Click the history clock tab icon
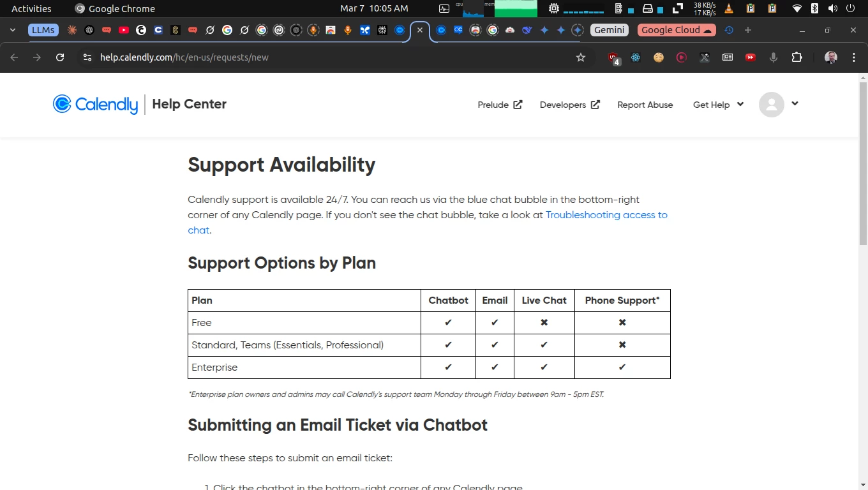The width and height of the screenshot is (868, 490). (729, 30)
